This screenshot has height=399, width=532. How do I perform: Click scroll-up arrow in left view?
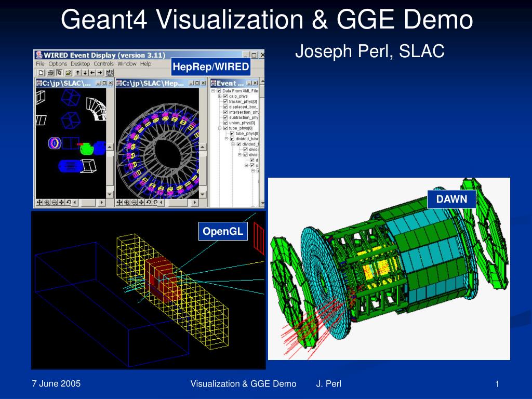110,147
